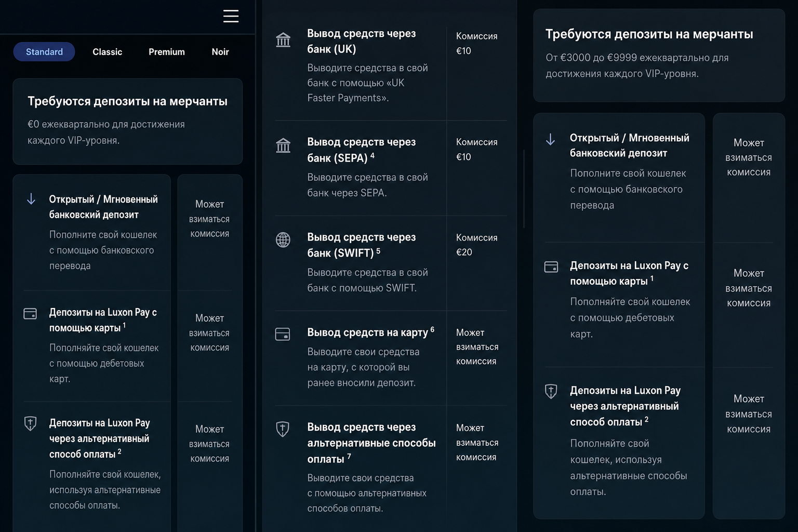Click right panel fee note beside bank deposit
The width and height of the screenshot is (798, 532).
(749, 157)
